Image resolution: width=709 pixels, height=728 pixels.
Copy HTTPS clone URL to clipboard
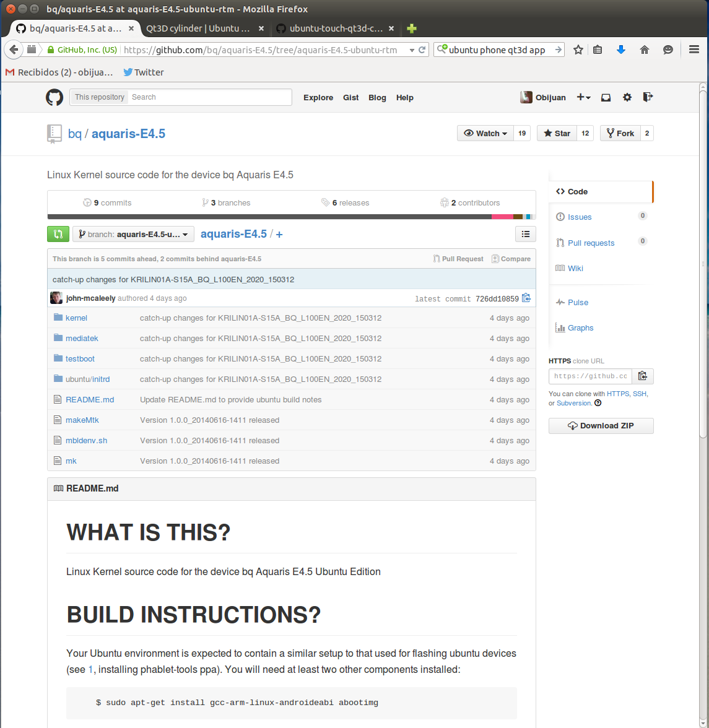point(642,376)
